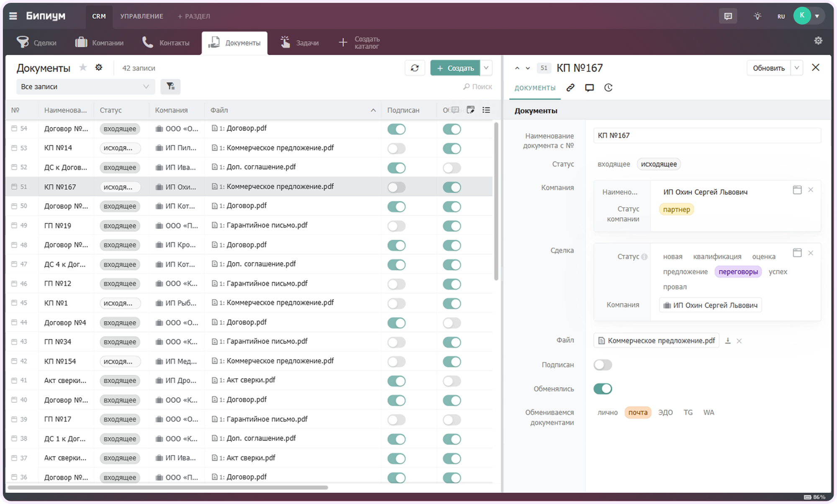Screen dimensions: 837x504
Task: Toggle Подписан for row 41 Акт сверки
Action: [x=396, y=381]
